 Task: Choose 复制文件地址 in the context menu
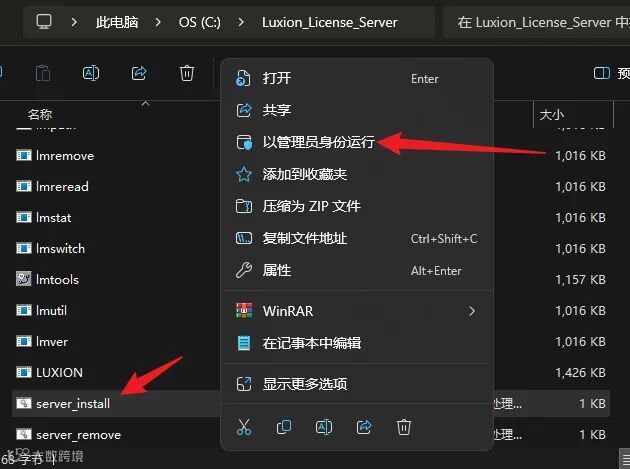tap(357, 238)
